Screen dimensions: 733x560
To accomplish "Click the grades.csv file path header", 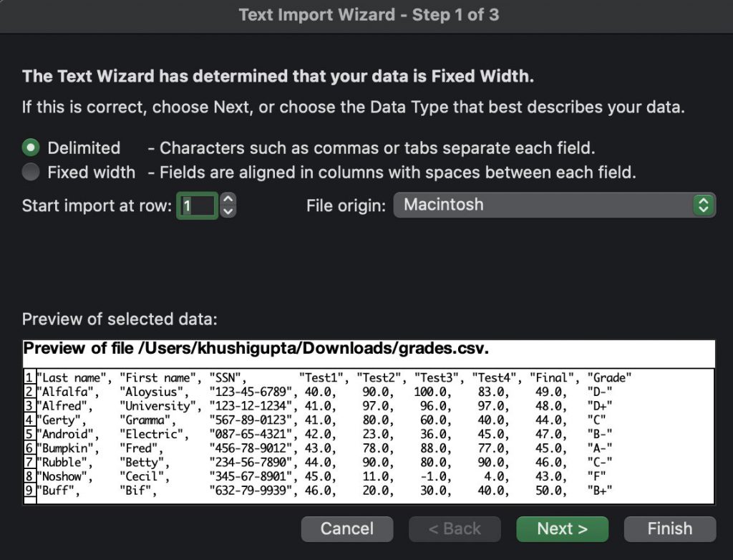I will [251, 349].
